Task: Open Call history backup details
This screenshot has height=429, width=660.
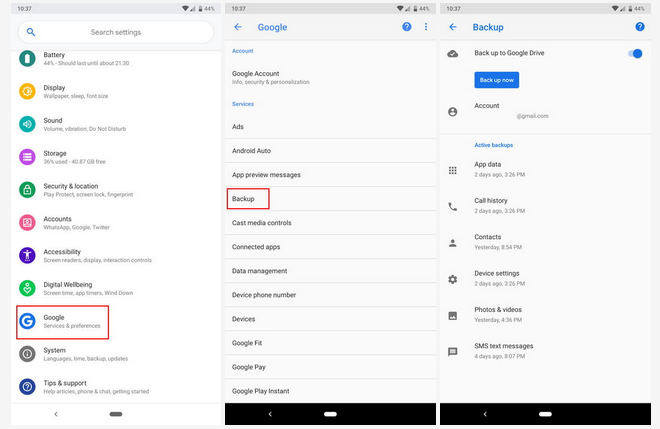Action: (545, 205)
